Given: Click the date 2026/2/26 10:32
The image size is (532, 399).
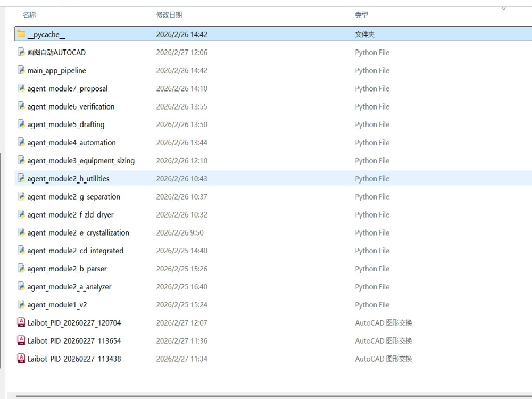Looking at the screenshot, I should pyautogui.click(x=181, y=215).
